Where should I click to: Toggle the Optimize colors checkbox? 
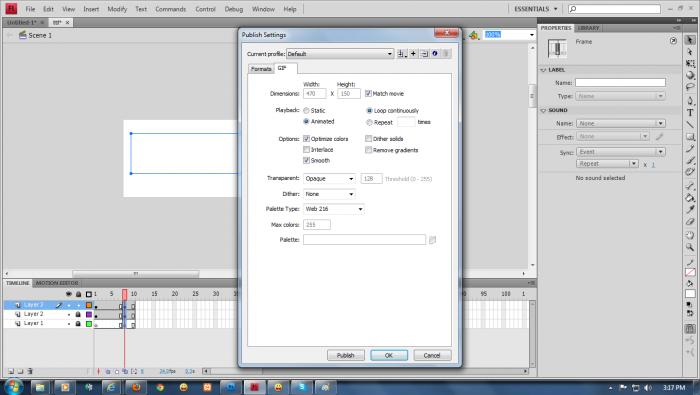306,139
